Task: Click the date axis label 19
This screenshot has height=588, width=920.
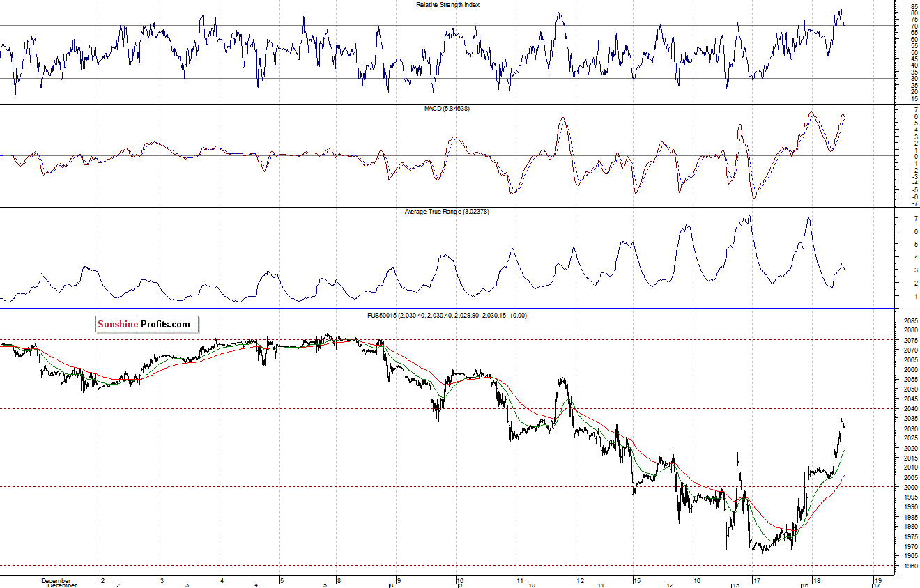Action: click(877, 580)
